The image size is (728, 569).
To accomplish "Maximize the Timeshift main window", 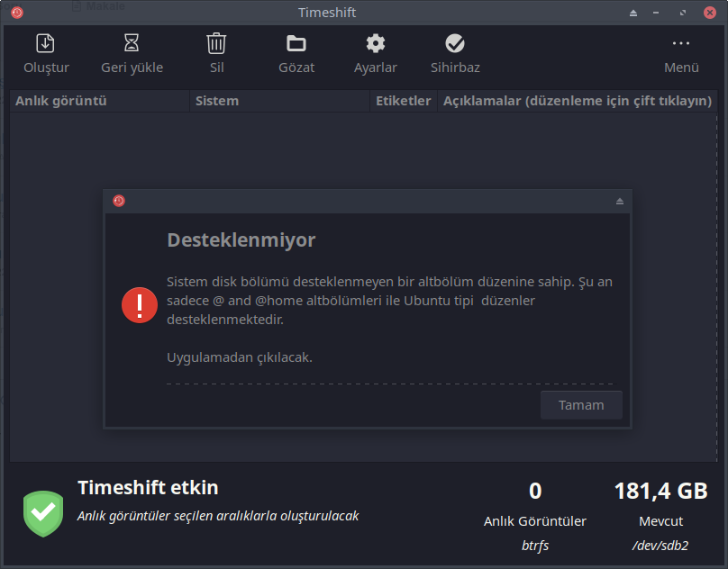I will click(683, 13).
